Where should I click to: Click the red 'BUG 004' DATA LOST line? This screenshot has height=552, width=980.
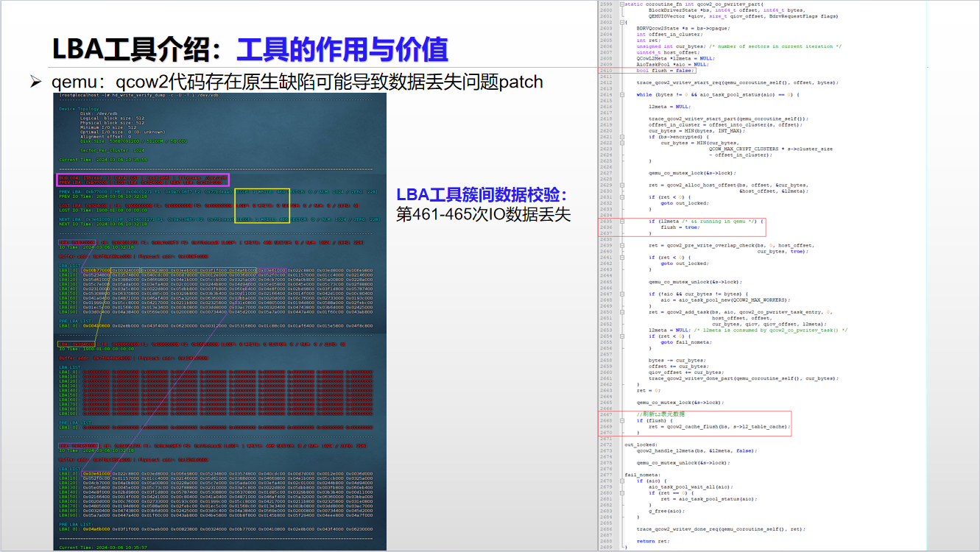[144, 177]
